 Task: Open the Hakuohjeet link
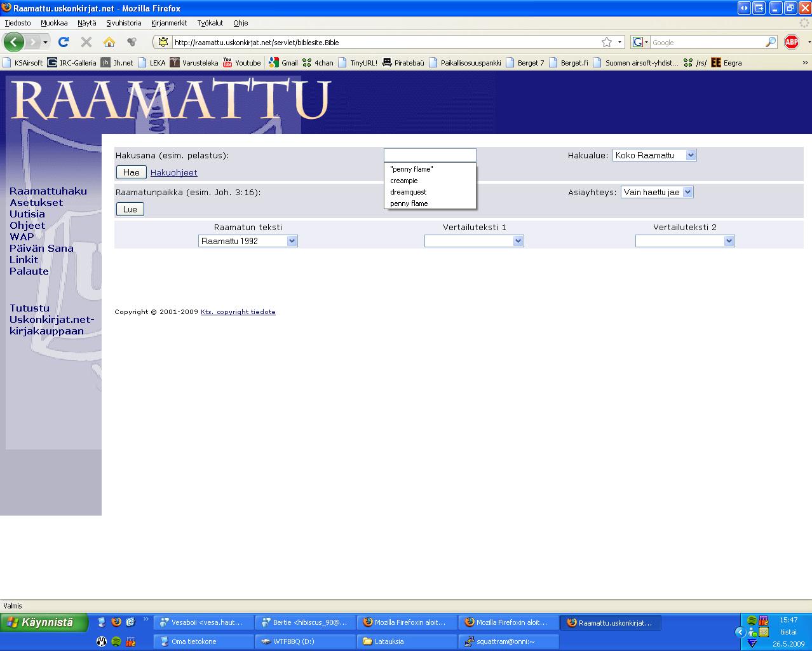[x=173, y=173]
